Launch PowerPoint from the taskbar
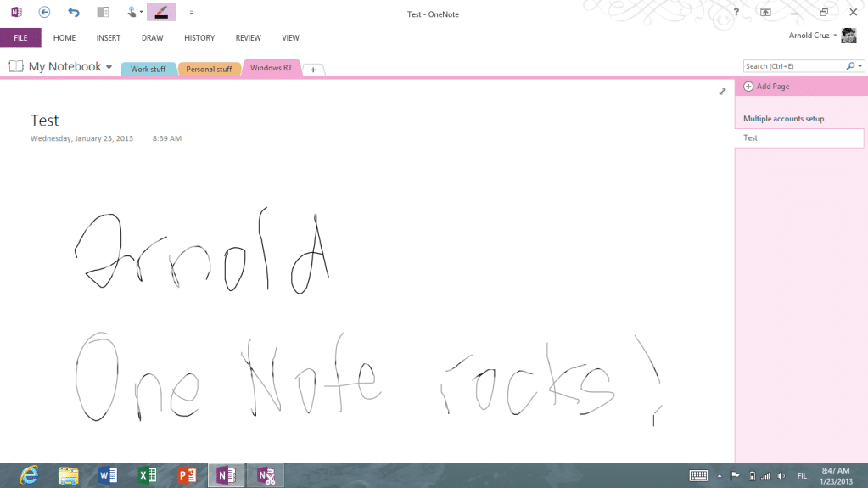 (187, 475)
